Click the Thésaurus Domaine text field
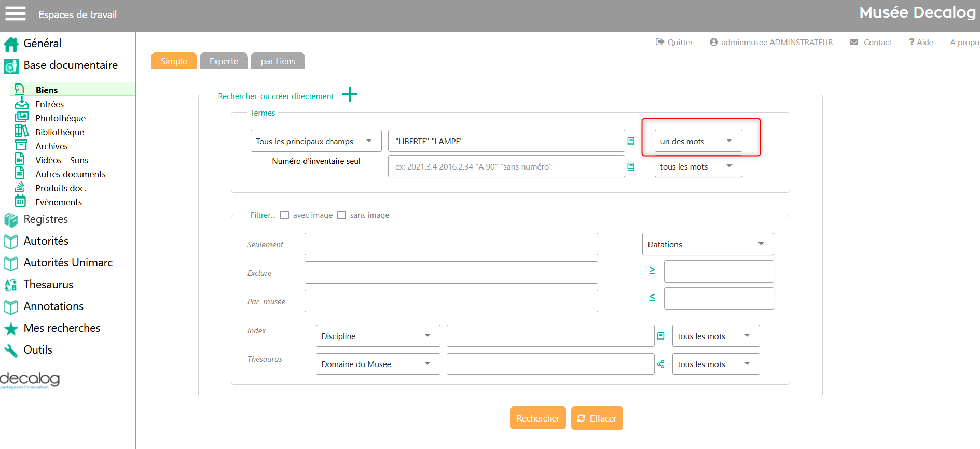 [550, 364]
